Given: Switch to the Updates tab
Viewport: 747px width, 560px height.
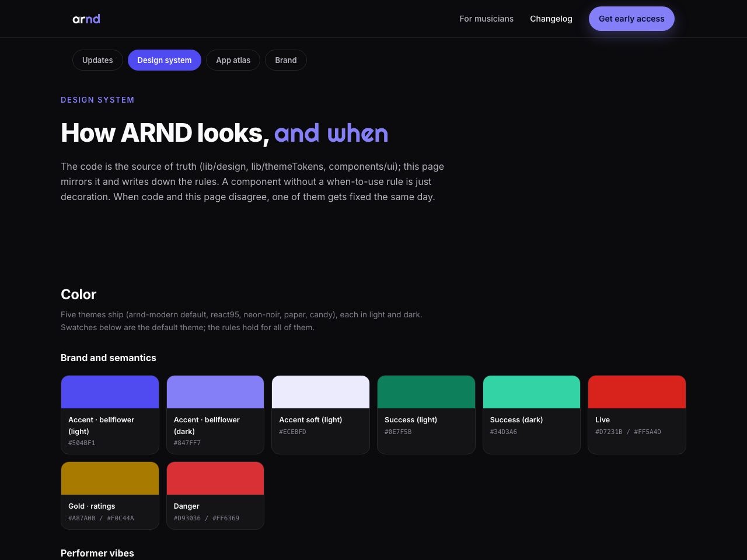Looking at the screenshot, I should click(97, 60).
